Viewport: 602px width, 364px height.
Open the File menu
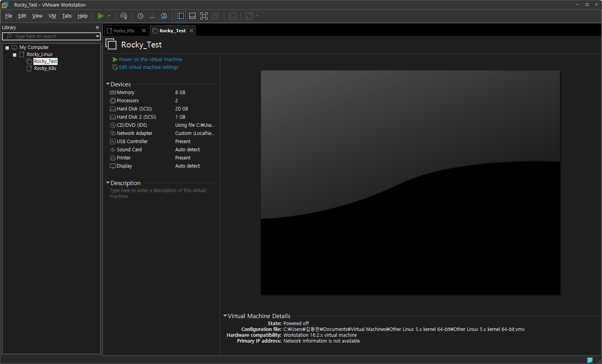coord(9,16)
